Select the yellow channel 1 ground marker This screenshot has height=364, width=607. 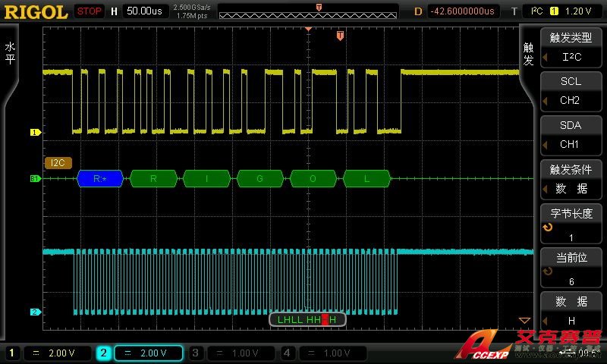pyautogui.click(x=34, y=132)
